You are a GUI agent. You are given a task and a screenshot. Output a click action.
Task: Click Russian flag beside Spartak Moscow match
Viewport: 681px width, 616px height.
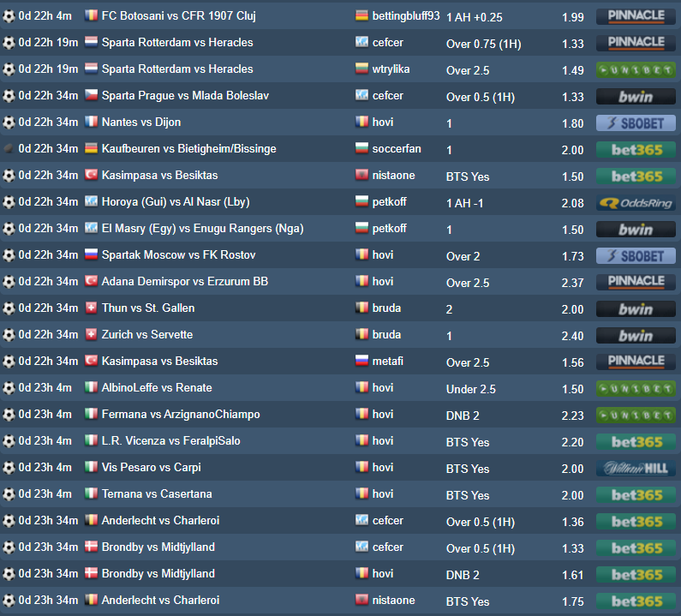[91, 254]
